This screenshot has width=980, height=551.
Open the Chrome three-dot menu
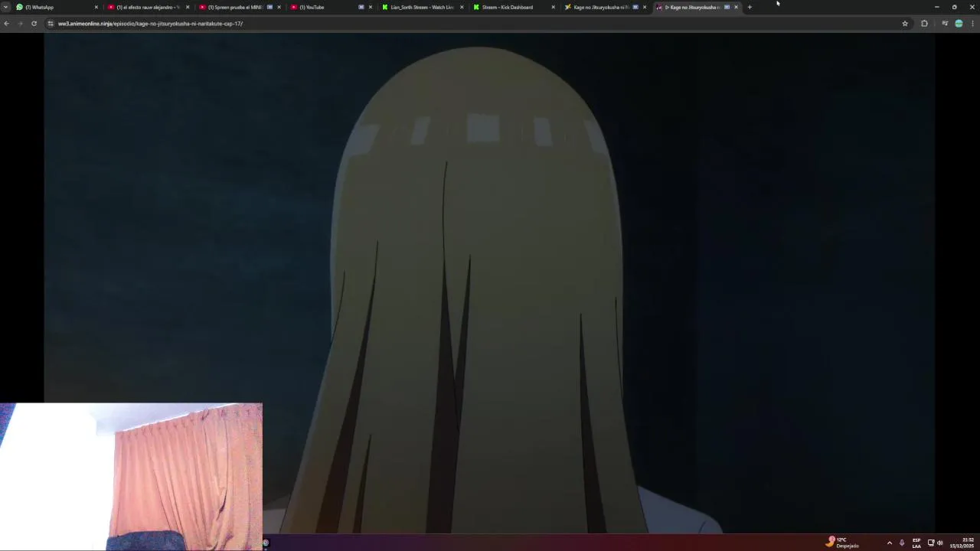click(x=972, y=24)
